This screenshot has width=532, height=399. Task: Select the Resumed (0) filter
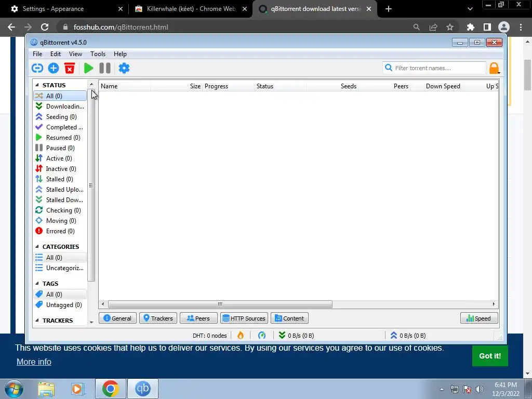[x=60, y=137]
